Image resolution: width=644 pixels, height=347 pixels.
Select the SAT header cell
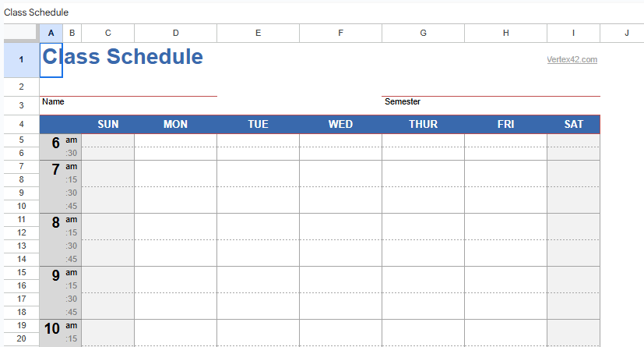tap(573, 124)
